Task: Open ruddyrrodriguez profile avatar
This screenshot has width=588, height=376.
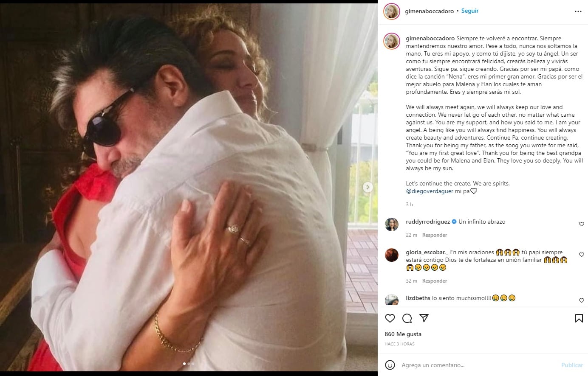Action: tap(392, 224)
